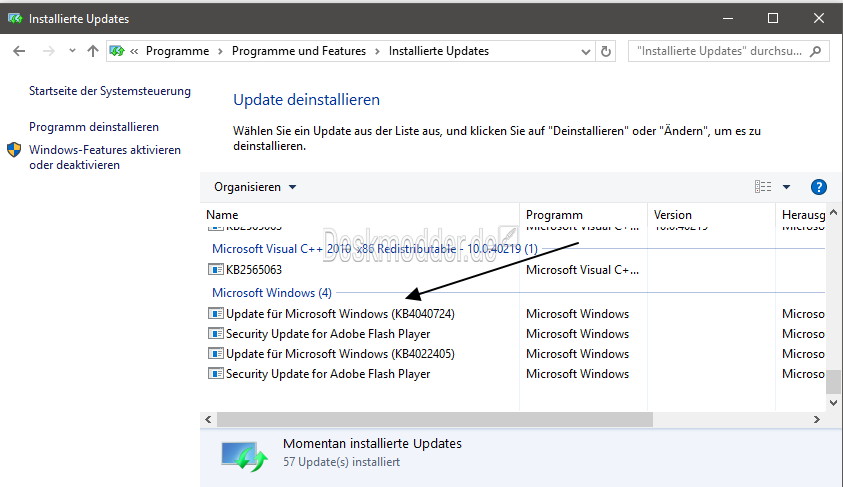Click icon of KB2565063 entry

(x=216, y=269)
